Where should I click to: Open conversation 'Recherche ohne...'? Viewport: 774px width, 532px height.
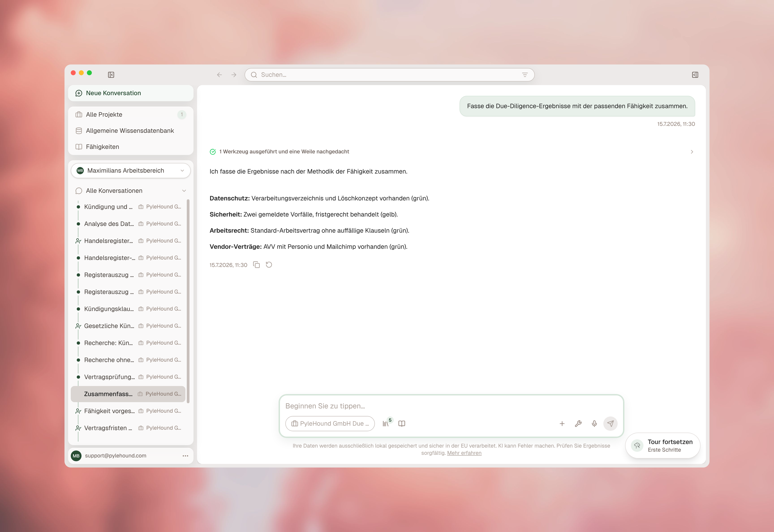pos(128,360)
